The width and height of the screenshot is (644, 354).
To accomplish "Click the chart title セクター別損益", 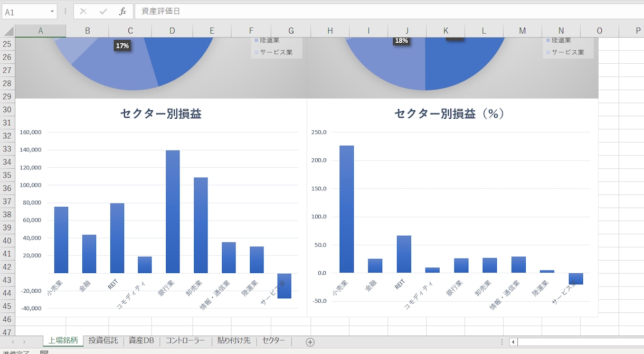I will click(x=160, y=113).
